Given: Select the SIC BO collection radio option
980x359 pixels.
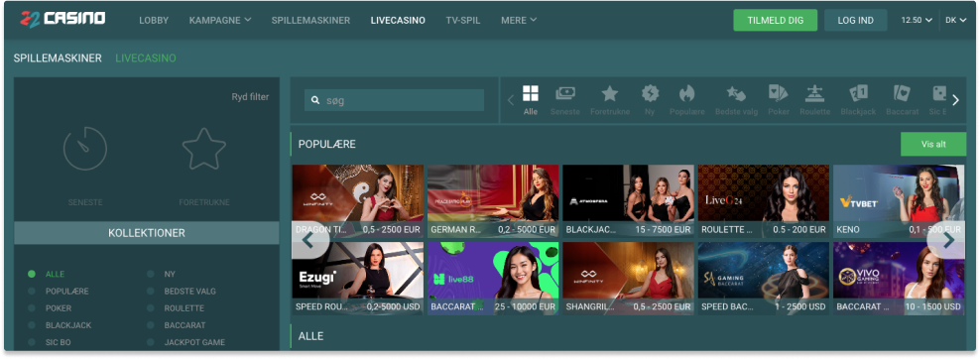Looking at the screenshot, I should pos(32,342).
